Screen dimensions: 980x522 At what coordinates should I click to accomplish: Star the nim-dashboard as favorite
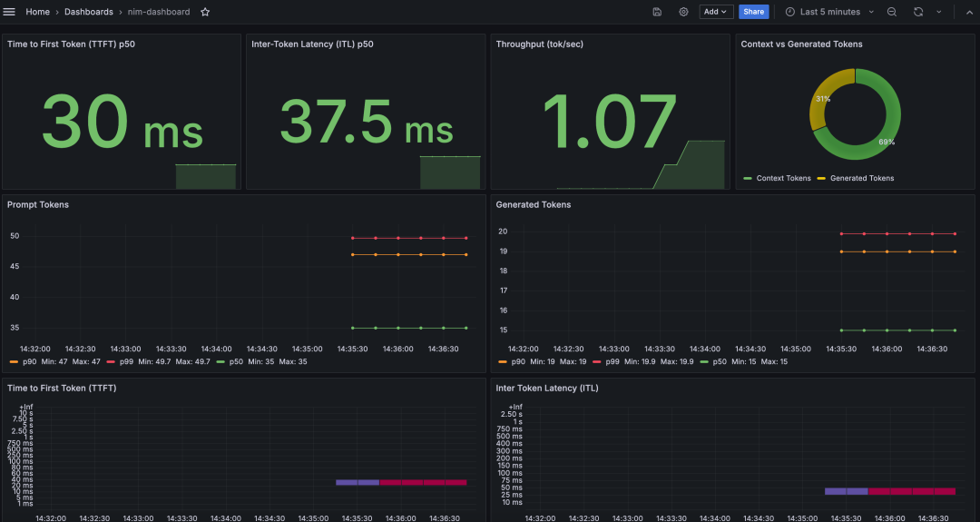(x=205, y=12)
